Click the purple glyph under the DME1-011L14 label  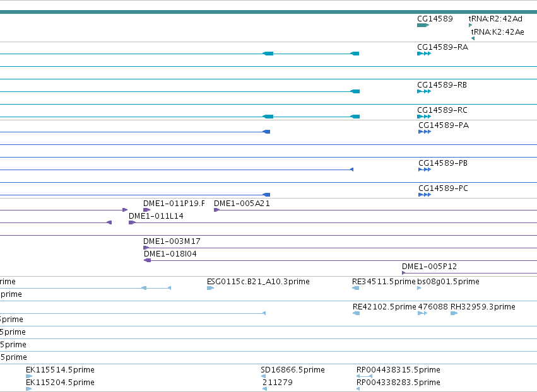point(132,222)
